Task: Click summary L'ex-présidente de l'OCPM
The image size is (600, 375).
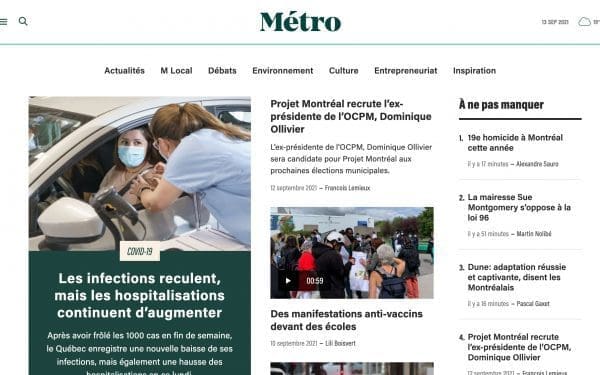Action: pos(351,159)
